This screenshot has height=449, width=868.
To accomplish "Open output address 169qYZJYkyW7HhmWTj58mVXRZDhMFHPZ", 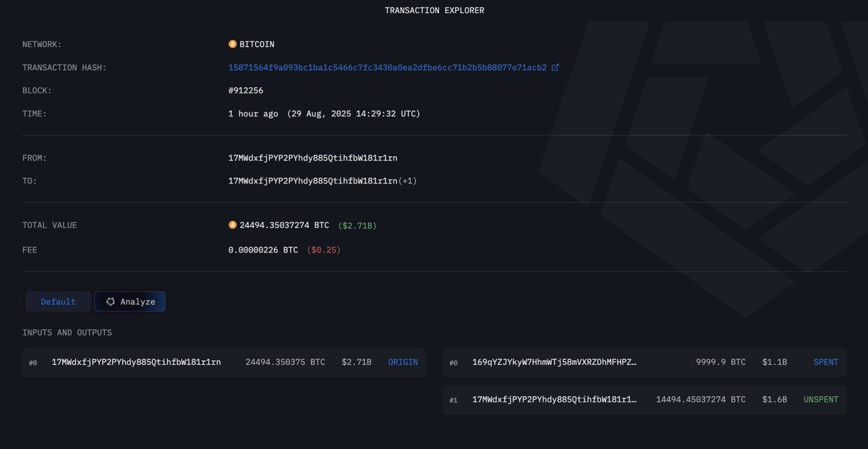I will [x=555, y=362].
